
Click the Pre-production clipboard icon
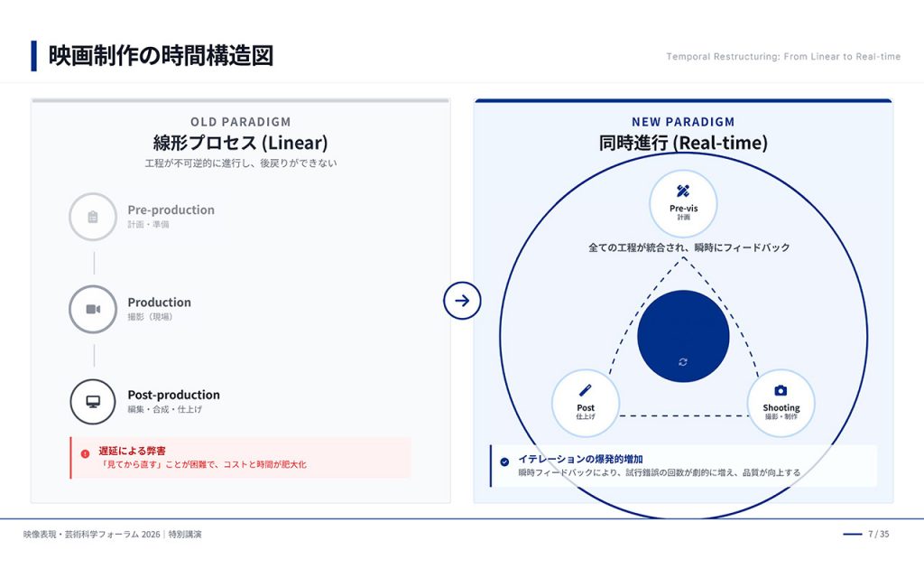(x=93, y=217)
